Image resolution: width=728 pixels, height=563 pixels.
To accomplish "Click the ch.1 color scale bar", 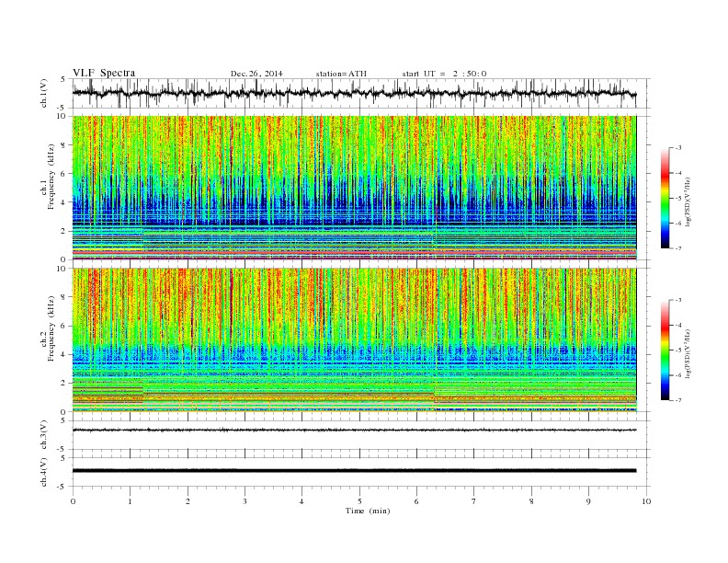I will click(665, 198).
